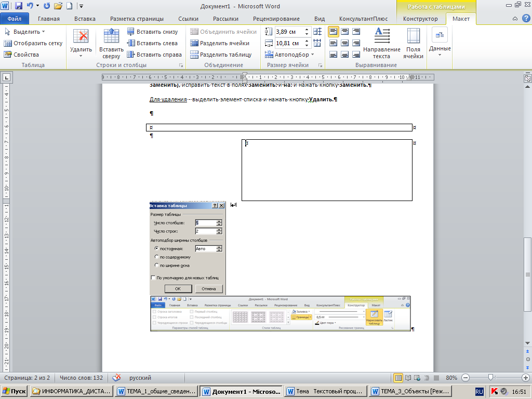This screenshot has height=399, width=532.
Task: Click the distribute columns evenly icon
Action: pyautogui.click(x=317, y=43)
